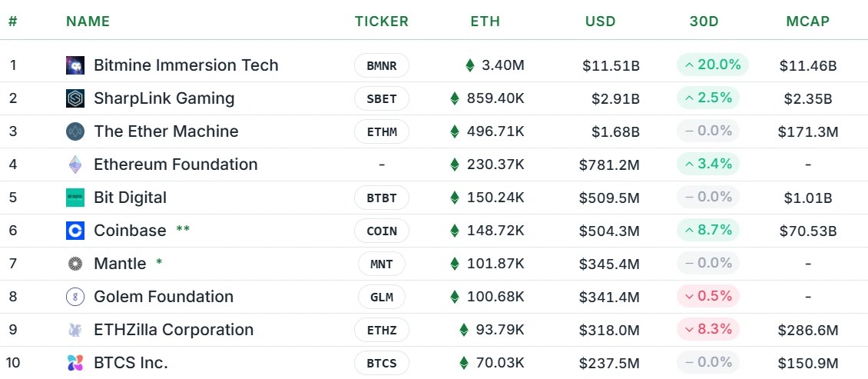The width and height of the screenshot is (868, 379).
Task: Click the Ethereum Foundation diamond icon
Action: click(75, 165)
